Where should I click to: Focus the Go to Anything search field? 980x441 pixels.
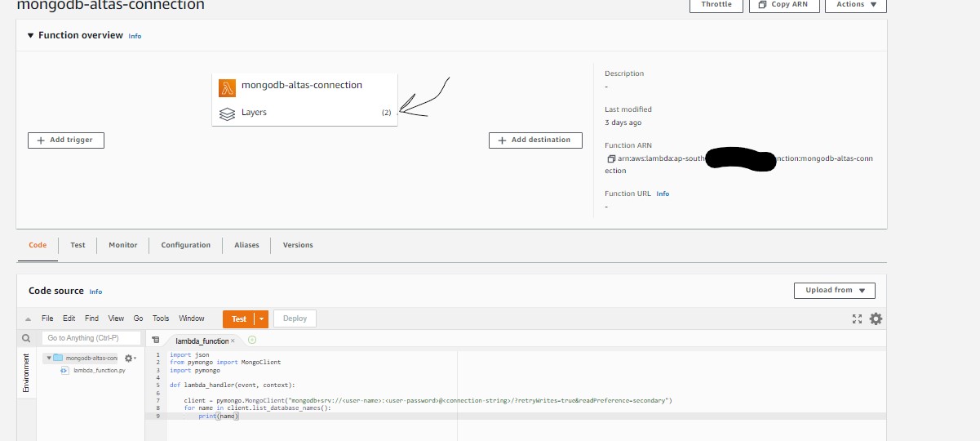[x=91, y=338]
